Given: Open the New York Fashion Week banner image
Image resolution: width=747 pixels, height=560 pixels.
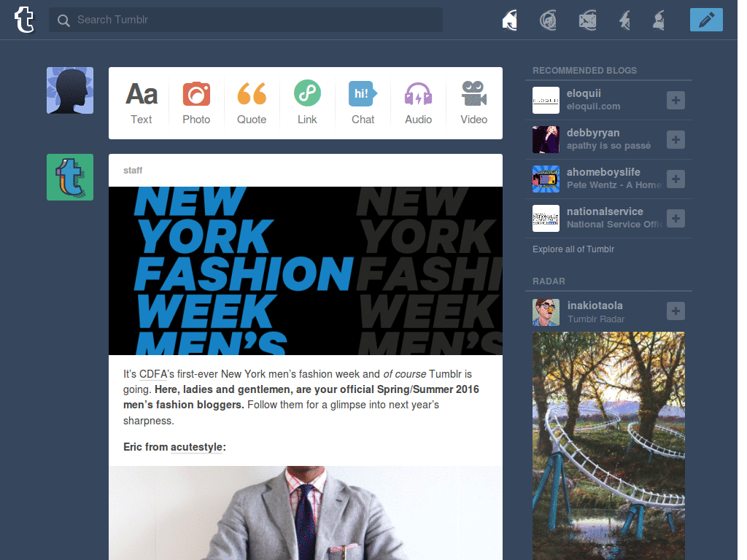Looking at the screenshot, I should coord(306,271).
